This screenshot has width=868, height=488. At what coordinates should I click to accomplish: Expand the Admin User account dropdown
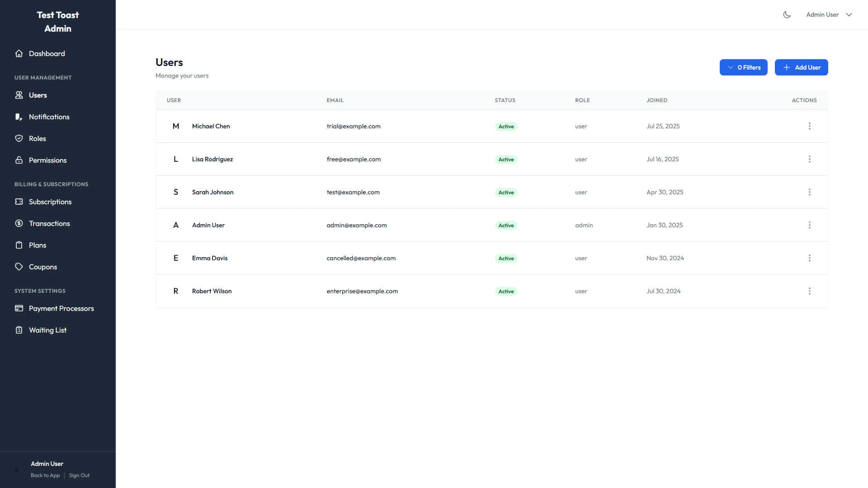(829, 14)
